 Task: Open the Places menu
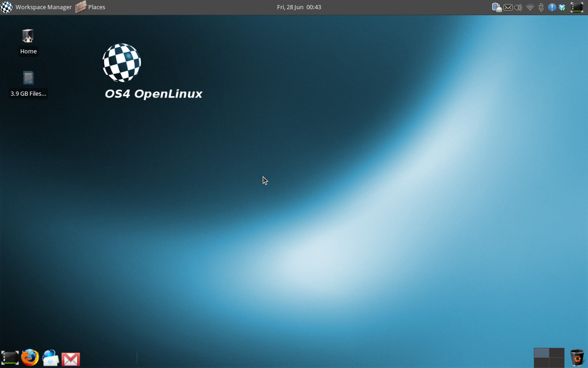(x=90, y=7)
